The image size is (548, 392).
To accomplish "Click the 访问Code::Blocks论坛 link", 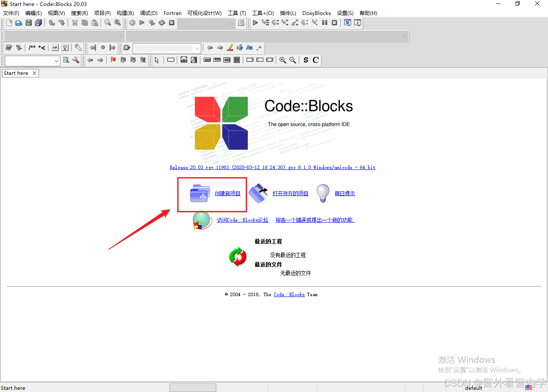I will coord(242,220).
